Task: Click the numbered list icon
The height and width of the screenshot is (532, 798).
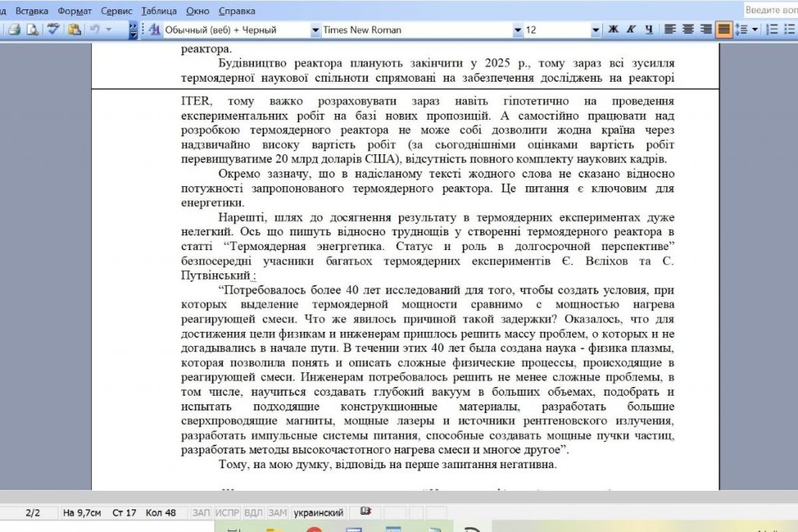Action: (x=772, y=30)
